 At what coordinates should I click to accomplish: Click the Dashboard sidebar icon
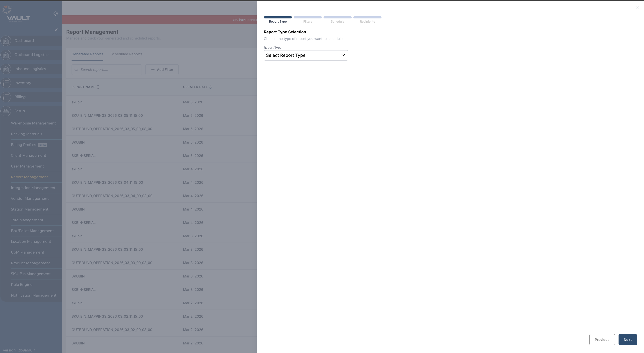tap(6, 41)
